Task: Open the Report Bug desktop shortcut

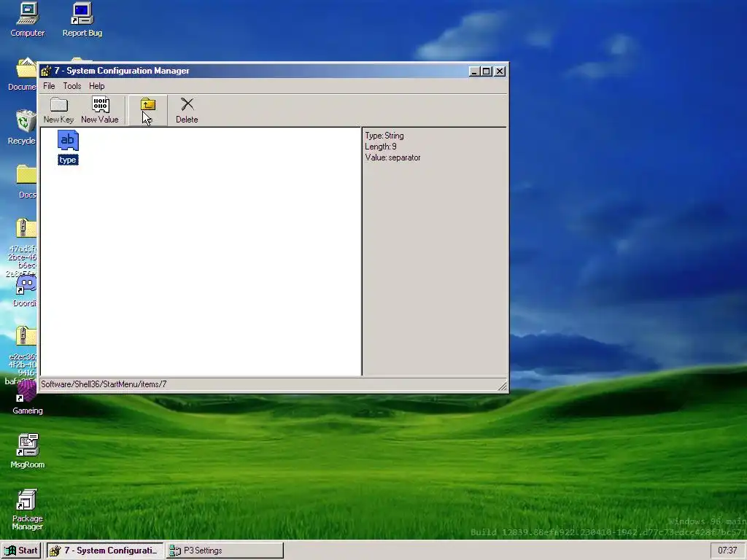Action: (x=82, y=20)
